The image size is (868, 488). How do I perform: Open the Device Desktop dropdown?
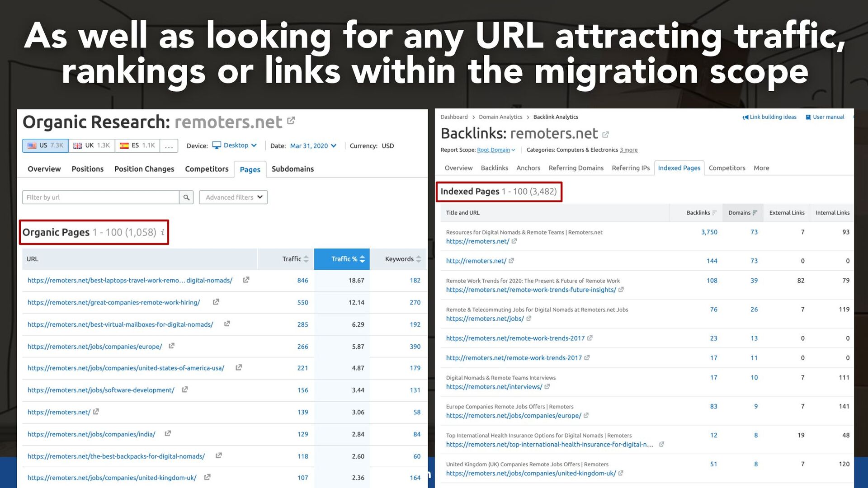[x=235, y=145]
